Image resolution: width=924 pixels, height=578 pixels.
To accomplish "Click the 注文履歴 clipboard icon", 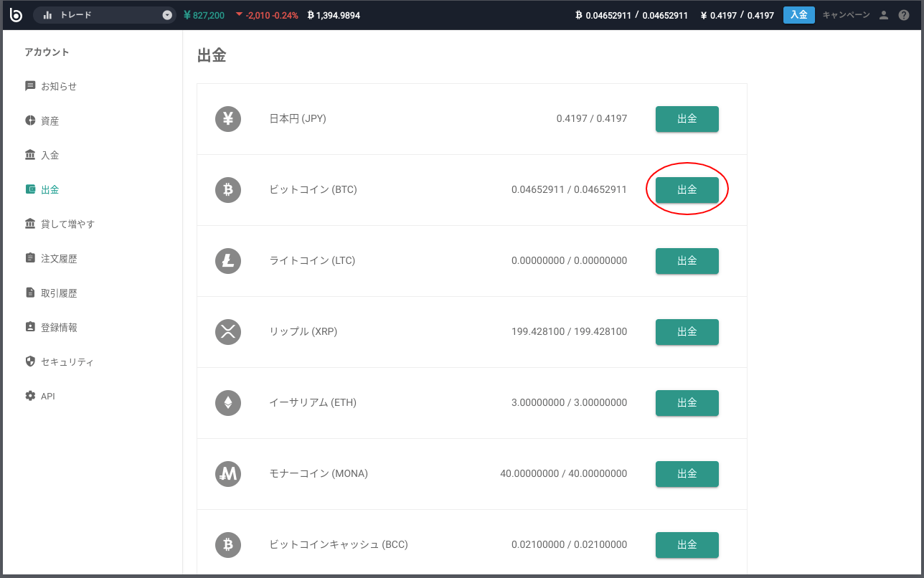I will point(30,258).
